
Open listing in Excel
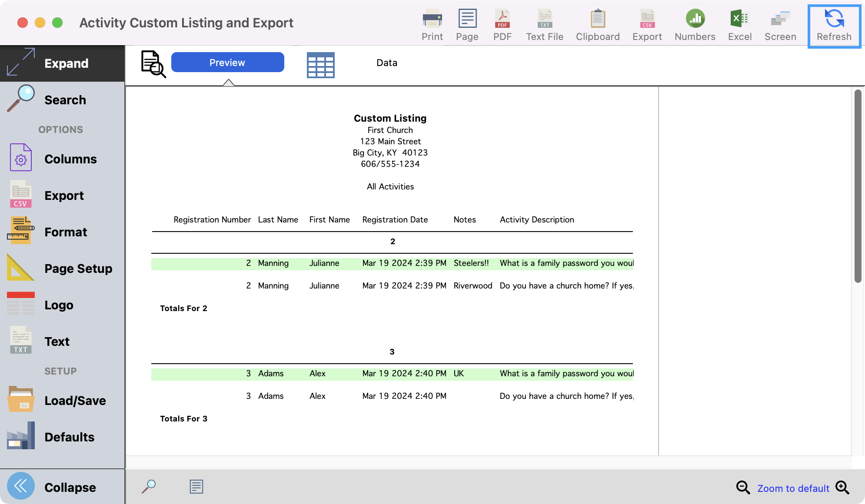(x=739, y=25)
